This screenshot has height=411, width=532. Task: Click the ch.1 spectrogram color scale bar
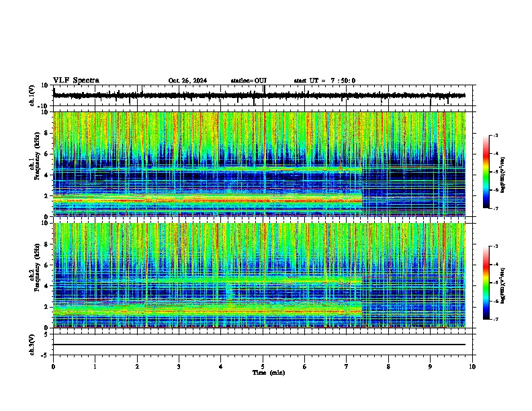(x=486, y=172)
